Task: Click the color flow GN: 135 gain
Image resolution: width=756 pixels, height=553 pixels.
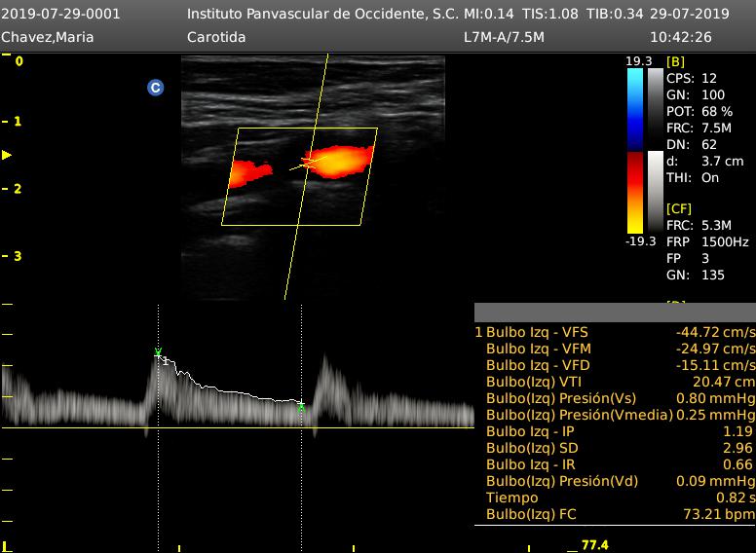Action: pos(696,276)
